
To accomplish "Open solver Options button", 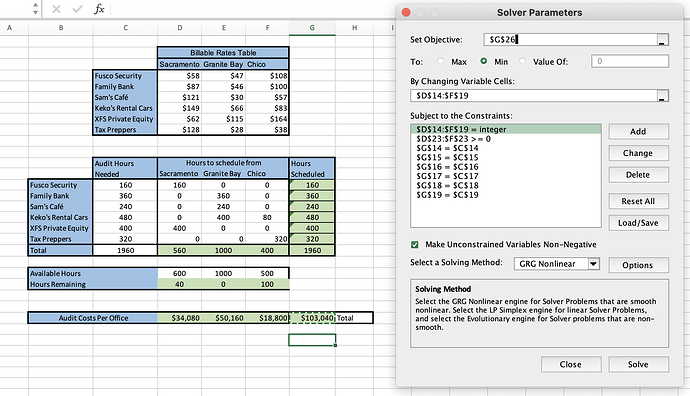I will tap(639, 265).
